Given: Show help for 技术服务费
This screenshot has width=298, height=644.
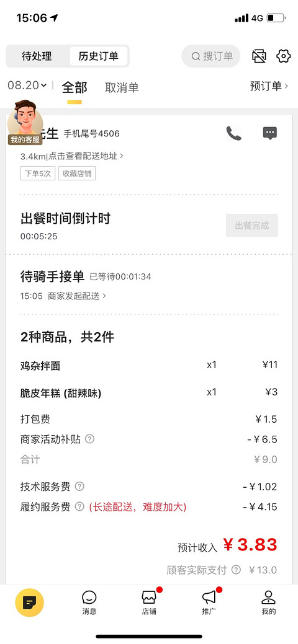Looking at the screenshot, I should [79, 487].
